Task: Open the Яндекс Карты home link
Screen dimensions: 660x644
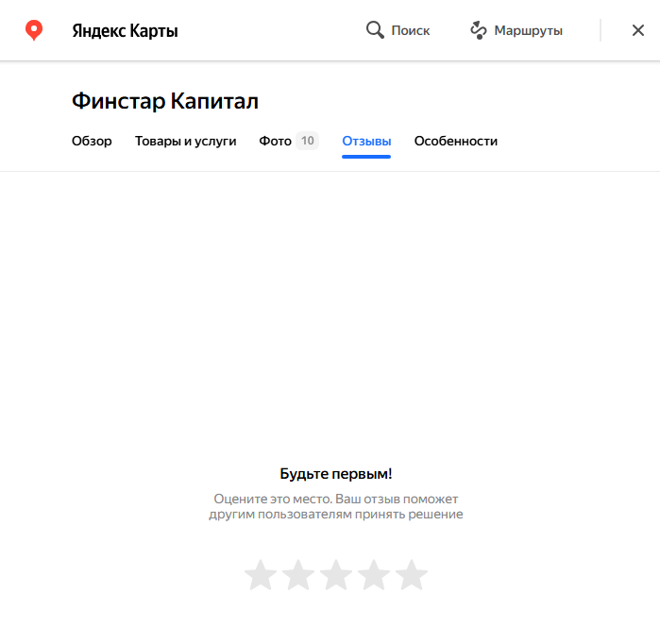Action: (x=125, y=31)
